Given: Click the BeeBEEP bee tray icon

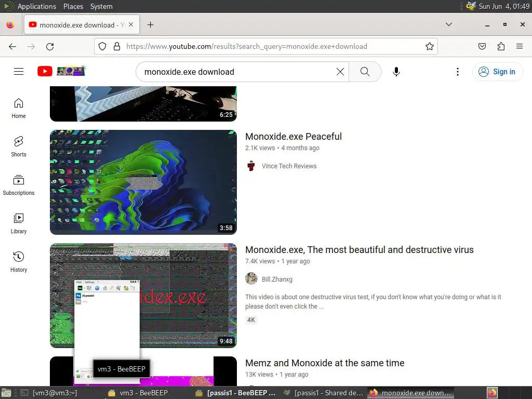Looking at the screenshot, I should (x=471, y=6).
